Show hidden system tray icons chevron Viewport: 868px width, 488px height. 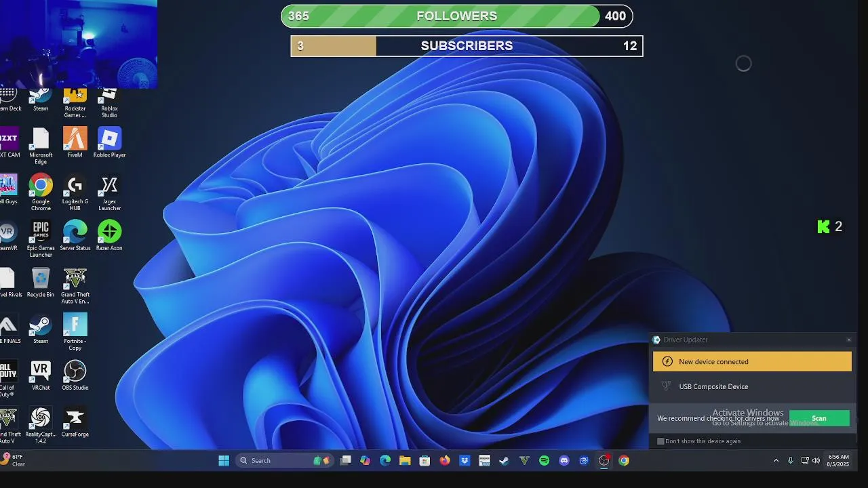776,461
